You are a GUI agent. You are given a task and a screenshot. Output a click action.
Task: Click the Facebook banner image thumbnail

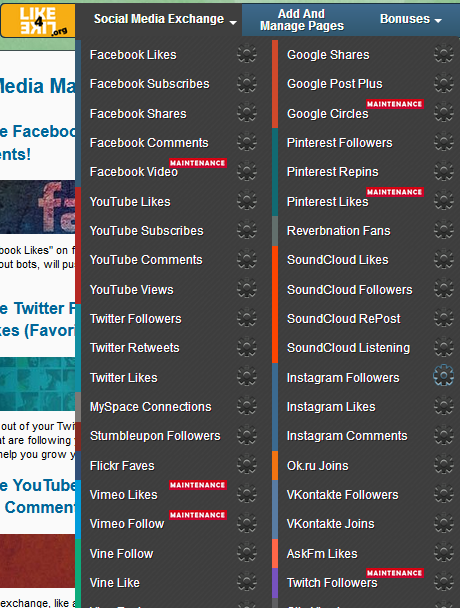click(x=38, y=207)
